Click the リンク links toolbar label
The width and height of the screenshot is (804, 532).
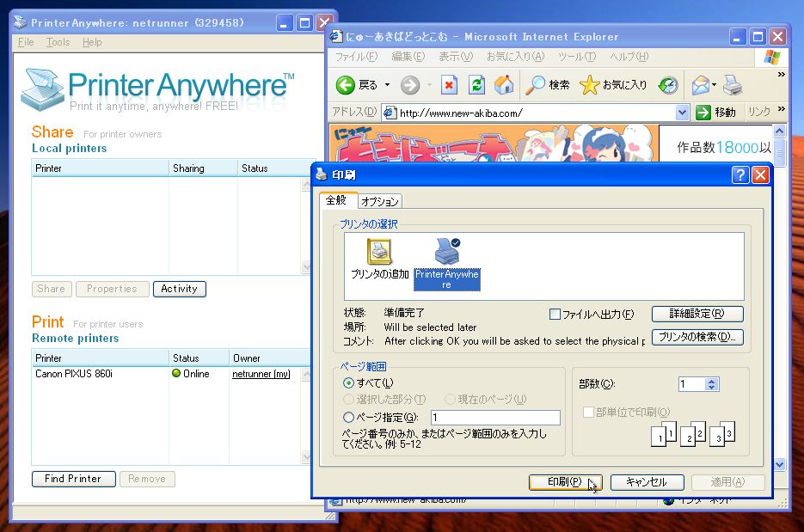point(759,111)
